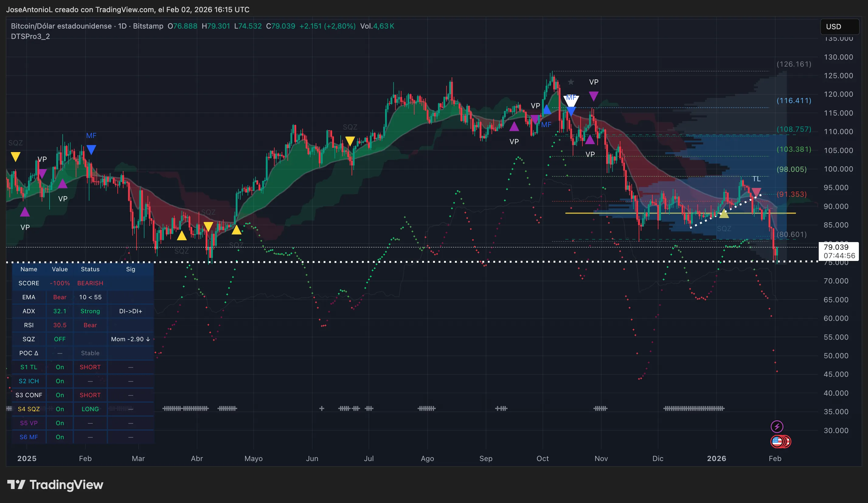Viewport: 868px width, 503px height.
Task: Click the white MF down-arrow marker
Action: pos(571,101)
